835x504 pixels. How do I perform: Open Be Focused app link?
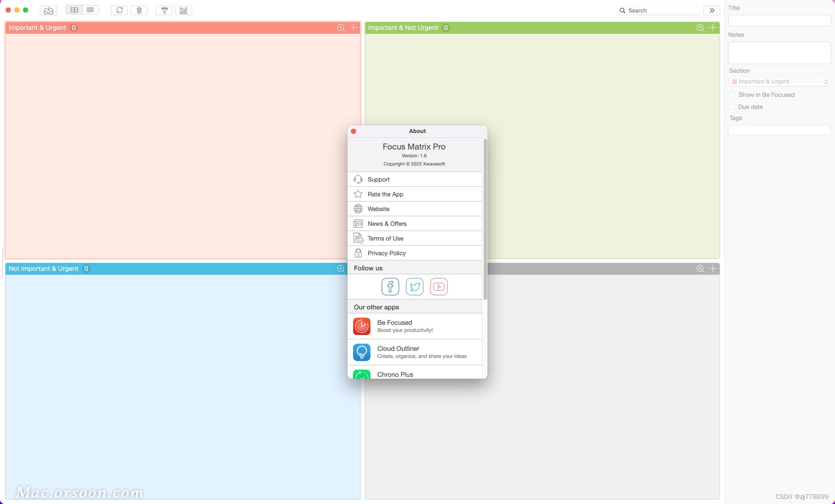pyautogui.click(x=415, y=326)
